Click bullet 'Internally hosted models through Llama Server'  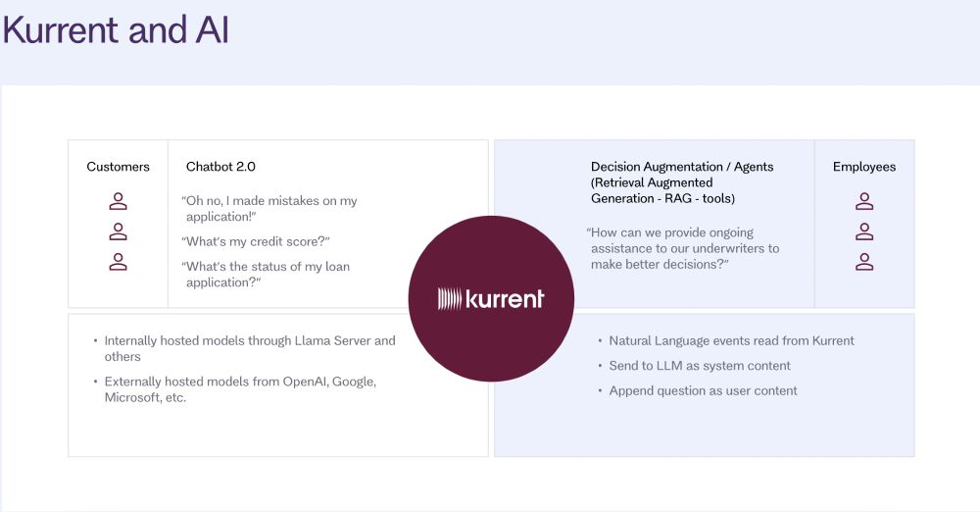(244, 348)
